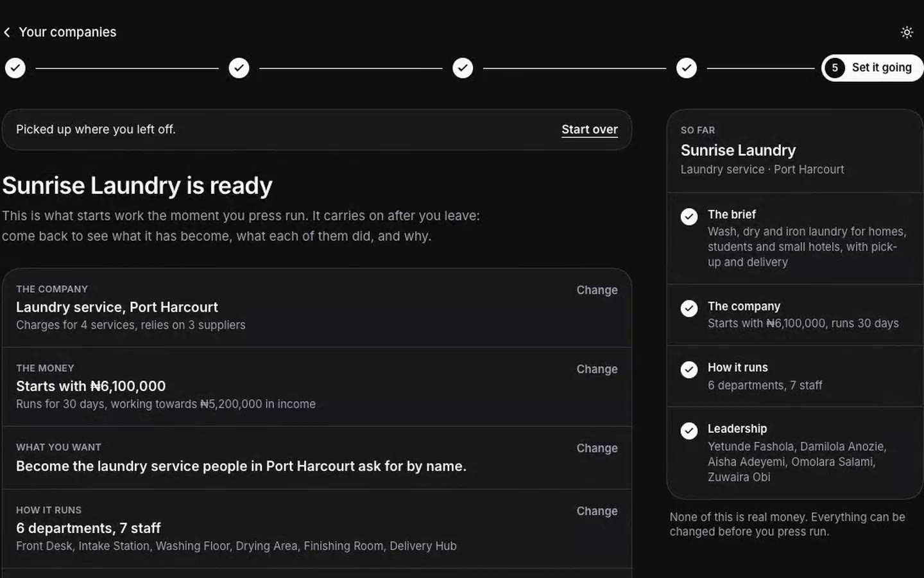Click the "WHAT YOU WANT" section label
This screenshot has width=924, height=578.
coord(58,447)
